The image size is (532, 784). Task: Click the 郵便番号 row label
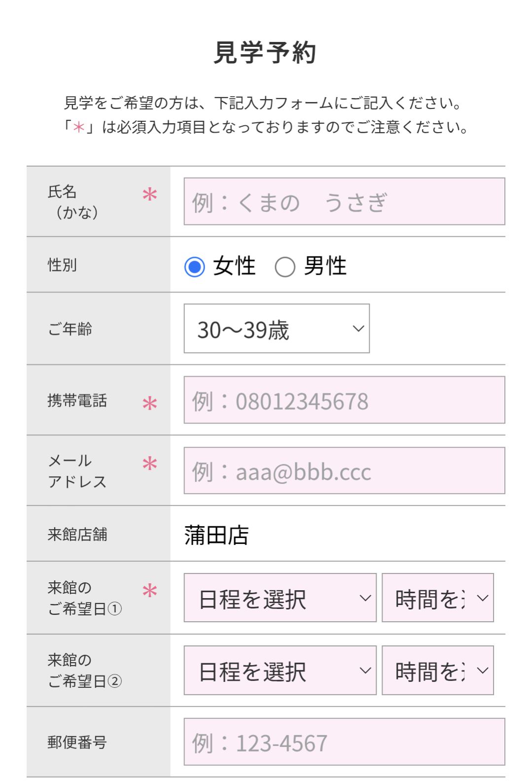click(77, 743)
